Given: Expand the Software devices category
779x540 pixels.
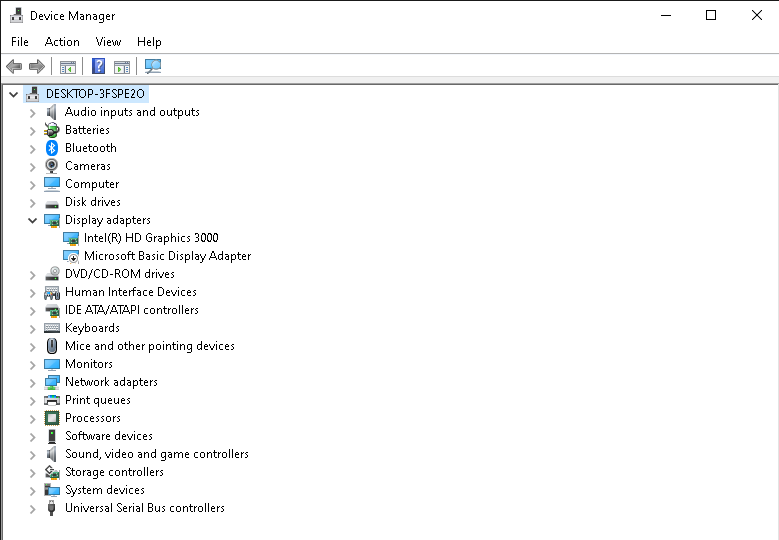Looking at the screenshot, I should point(33,437).
